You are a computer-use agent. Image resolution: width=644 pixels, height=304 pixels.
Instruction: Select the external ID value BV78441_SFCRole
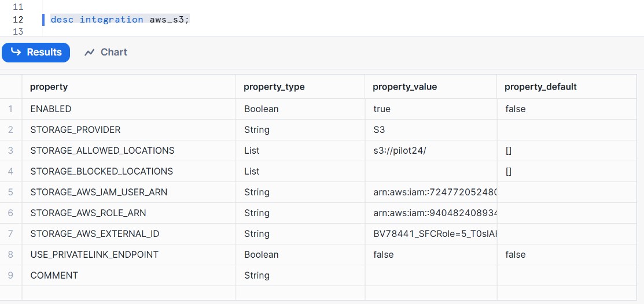[435, 233]
